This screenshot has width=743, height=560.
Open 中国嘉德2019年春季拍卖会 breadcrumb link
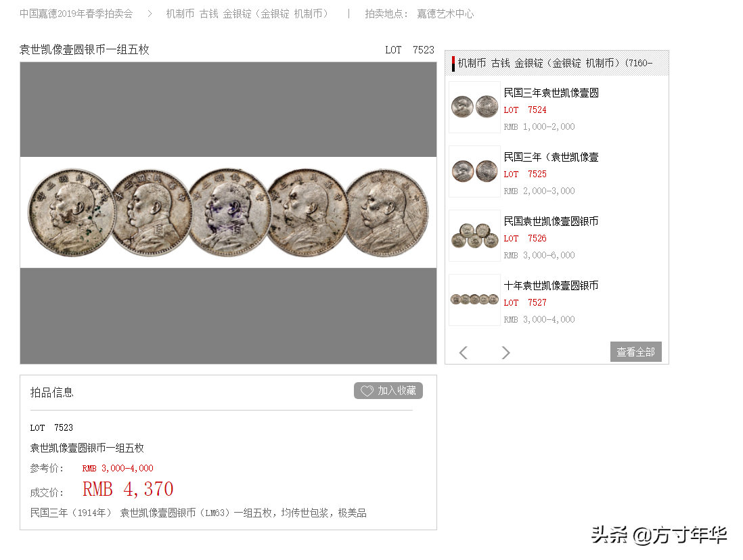pyautogui.click(x=76, y=14)
